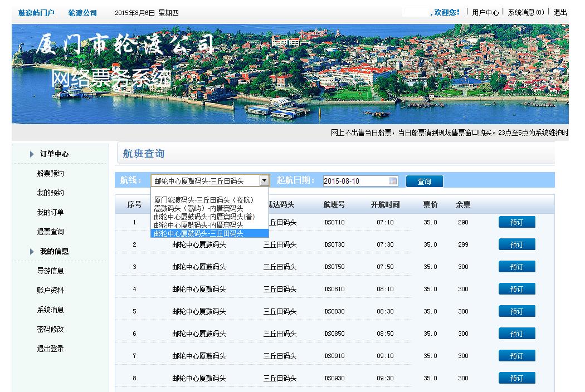This screenshot has width=585, height=392.
Task: Select 退出登录 in sidebar
Action: point(50,349)
